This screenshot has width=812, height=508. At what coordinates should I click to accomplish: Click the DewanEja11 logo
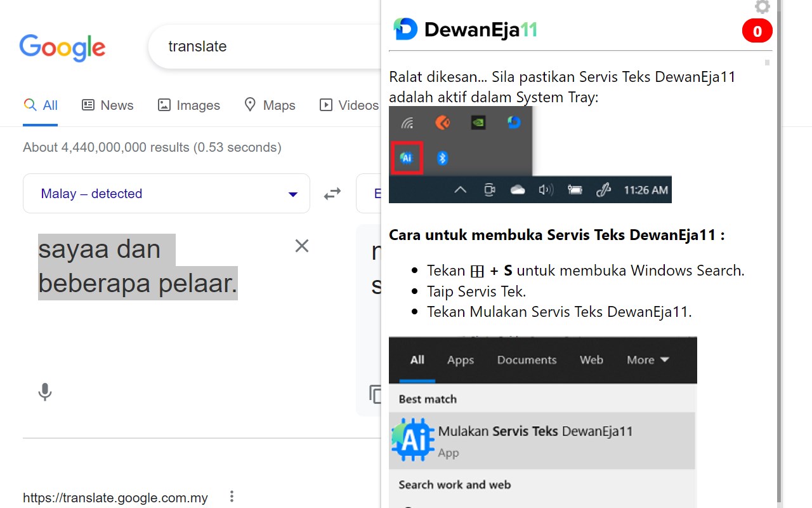pyautogui.click(x=465, y=29)
